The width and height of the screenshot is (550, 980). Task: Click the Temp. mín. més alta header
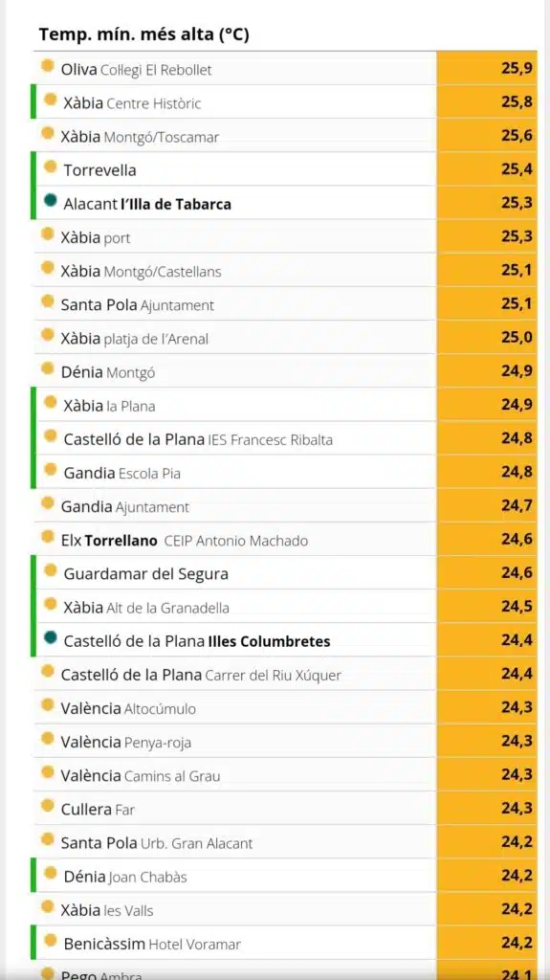[x=143, y=35]
